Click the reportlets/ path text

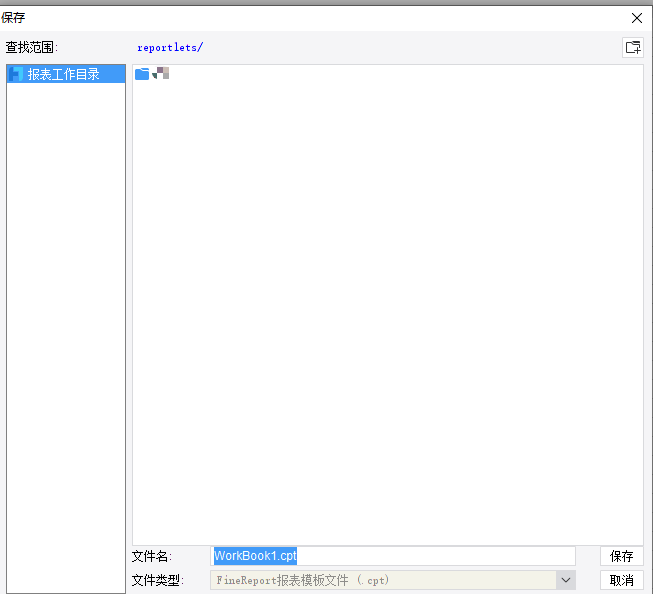pyautogui.click(x=170, y=47)
